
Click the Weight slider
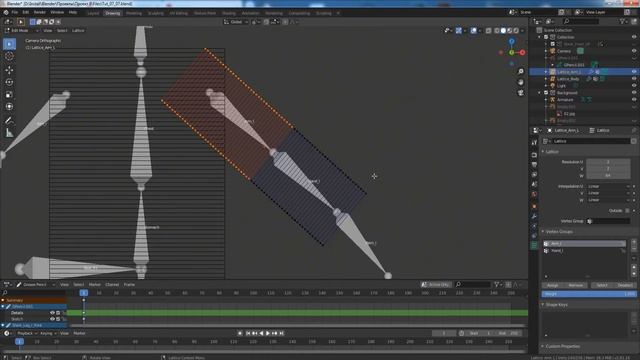click(589, 294)
